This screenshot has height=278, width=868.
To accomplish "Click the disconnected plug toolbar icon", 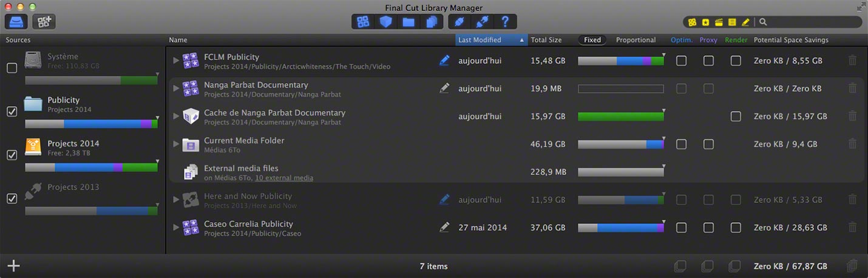I will pos(483,22).
